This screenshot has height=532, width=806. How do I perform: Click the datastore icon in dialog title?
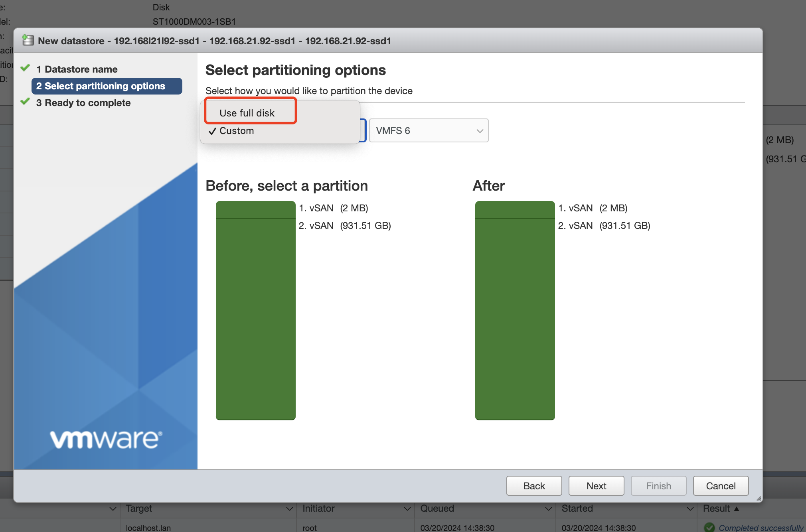[28, 40]
